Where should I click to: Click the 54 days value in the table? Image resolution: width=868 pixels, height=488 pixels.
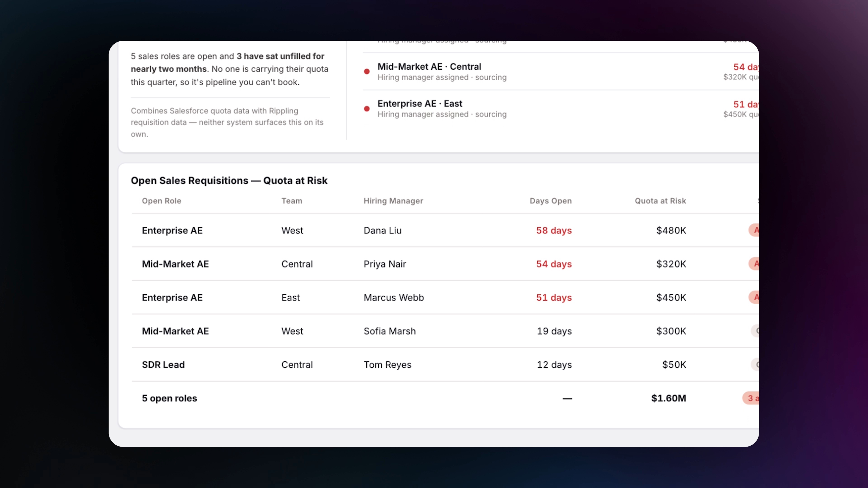coord(554,264)
